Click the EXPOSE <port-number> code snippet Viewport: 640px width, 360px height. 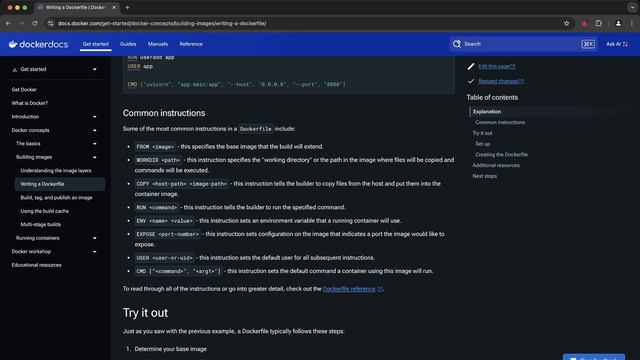[x=167, y=234]
